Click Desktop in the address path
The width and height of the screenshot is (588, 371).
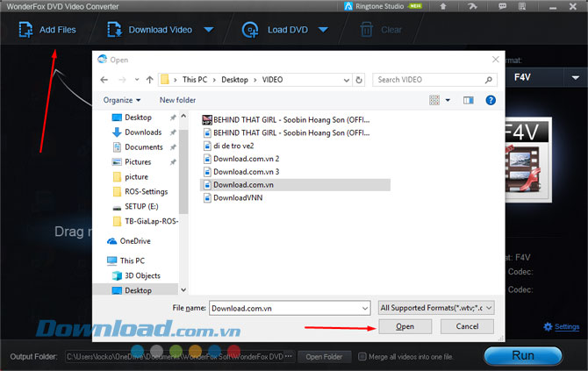pos(234,80)
